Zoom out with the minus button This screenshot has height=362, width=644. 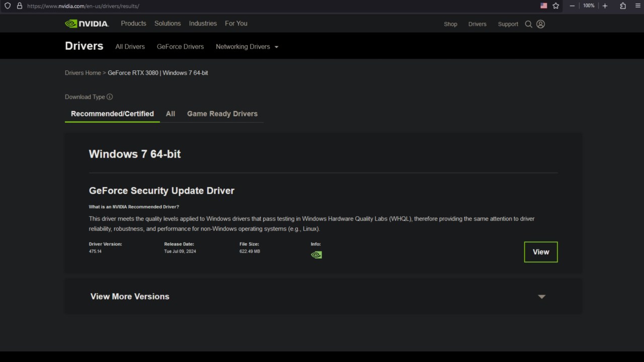(x=572, y=6)
